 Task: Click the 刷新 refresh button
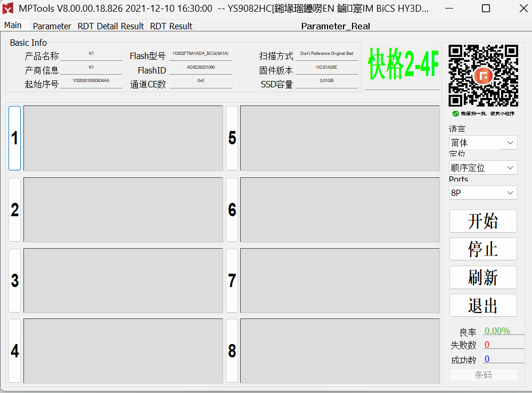pos(482,277)
